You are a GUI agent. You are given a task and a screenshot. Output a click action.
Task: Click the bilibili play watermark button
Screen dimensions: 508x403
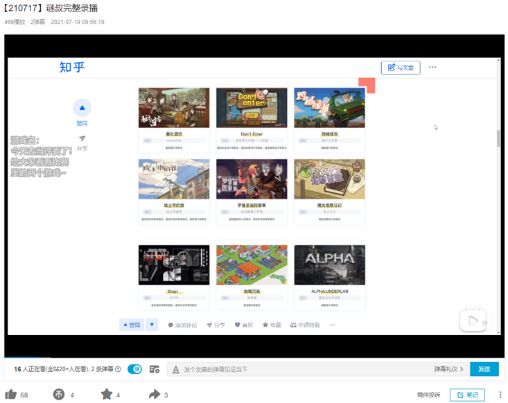point(473,321)
